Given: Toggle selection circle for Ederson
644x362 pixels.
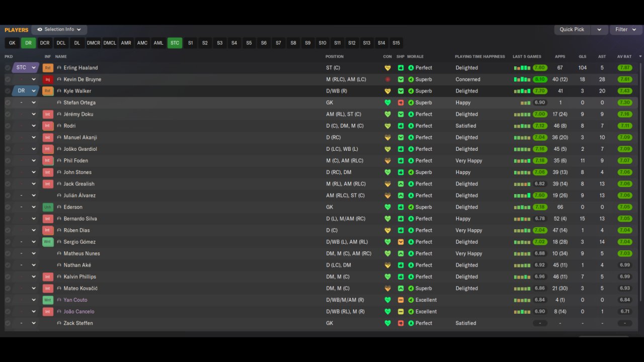Looking at the screenshot, I should tap(8, 207).
